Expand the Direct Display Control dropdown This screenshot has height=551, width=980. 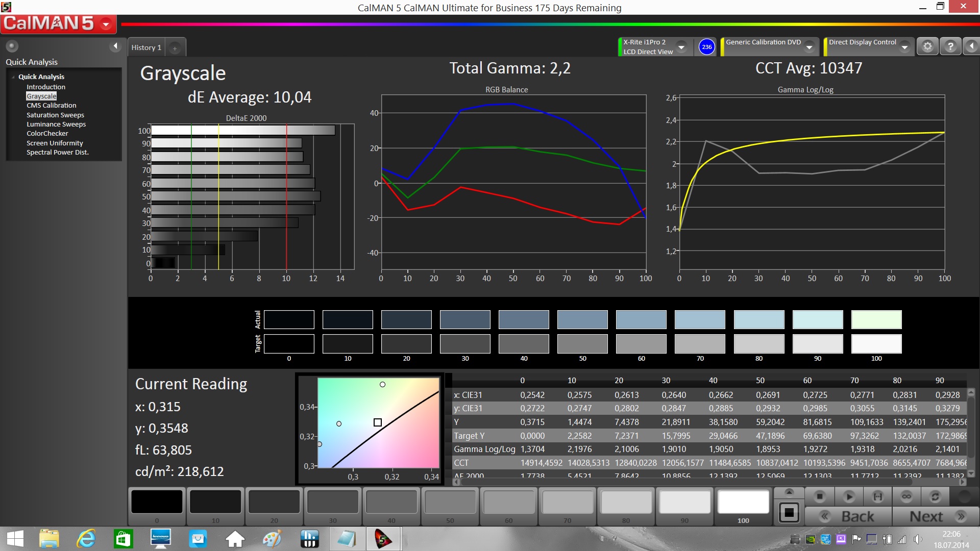(904, 47)
